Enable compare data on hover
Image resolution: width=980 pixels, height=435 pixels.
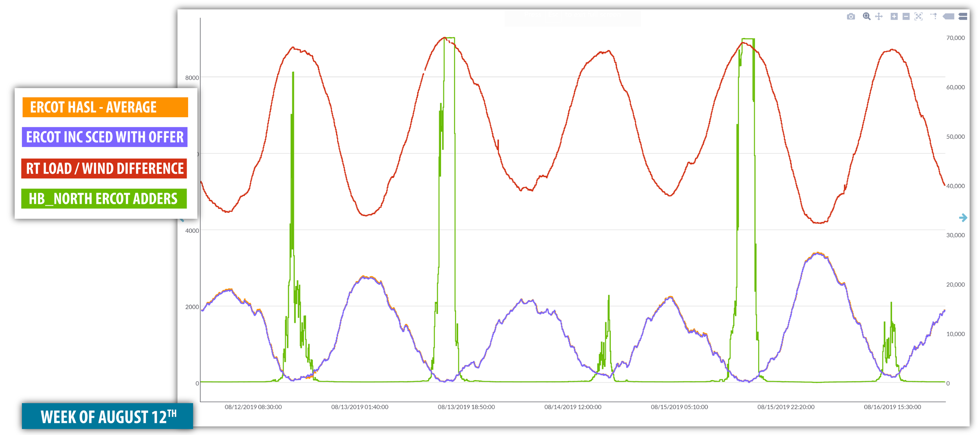point(963,16)
